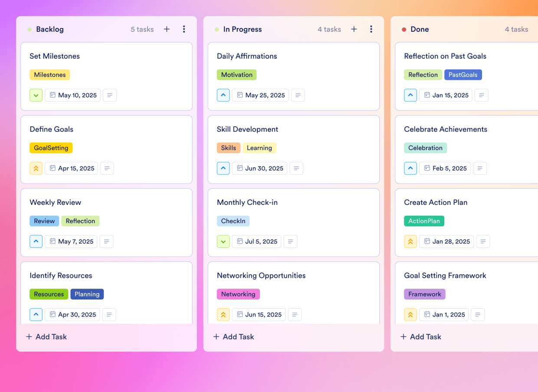Click the plus icon in the Backlog header

[x=167, y=29]
